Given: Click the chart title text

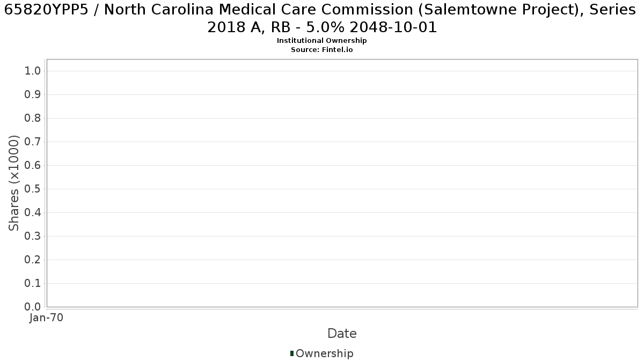Looking at the screenshot, I should click(x=322, y=18).
